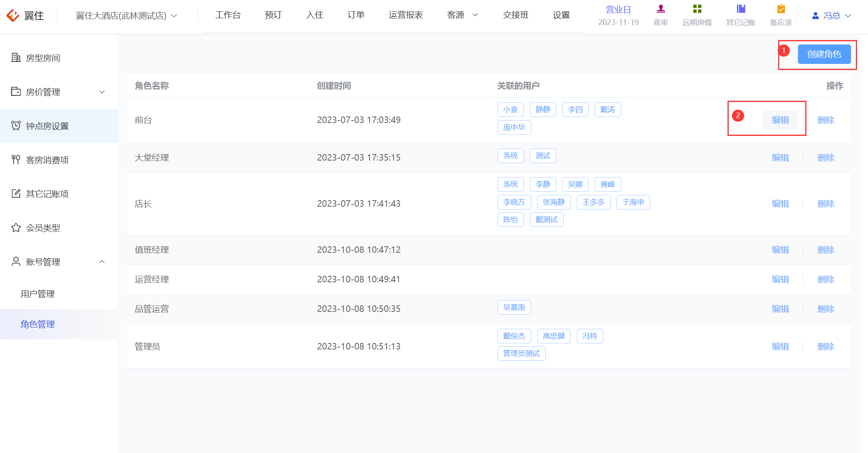
Task: Click the 翼住 logo icon
Action: [13, 15]
